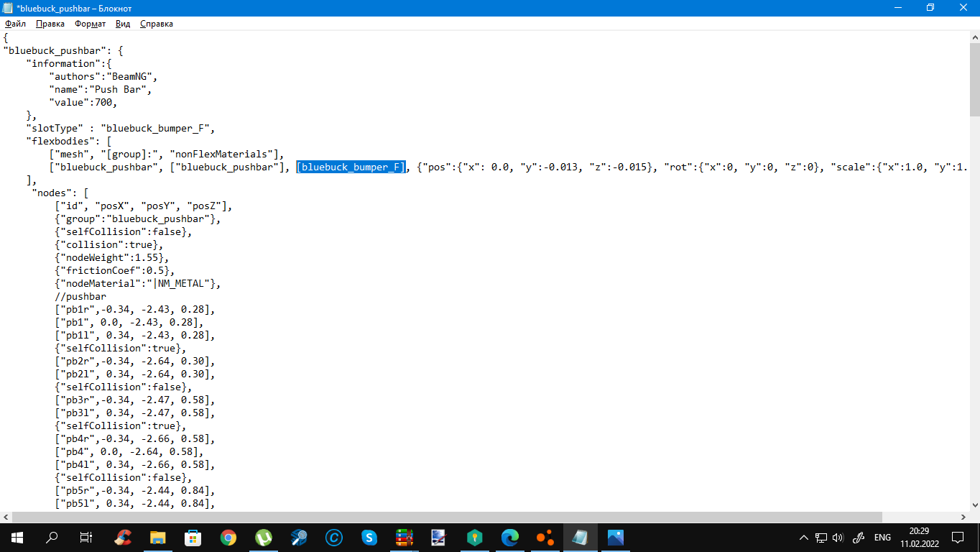Click the "nodeMaterial" NM_METAL line
This screenshot has height=552, width=980.
tap(138, 283)
